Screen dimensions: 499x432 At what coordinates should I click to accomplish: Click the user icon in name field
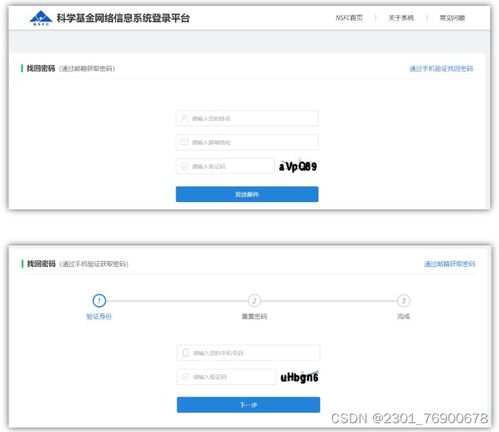click(184, 118)
